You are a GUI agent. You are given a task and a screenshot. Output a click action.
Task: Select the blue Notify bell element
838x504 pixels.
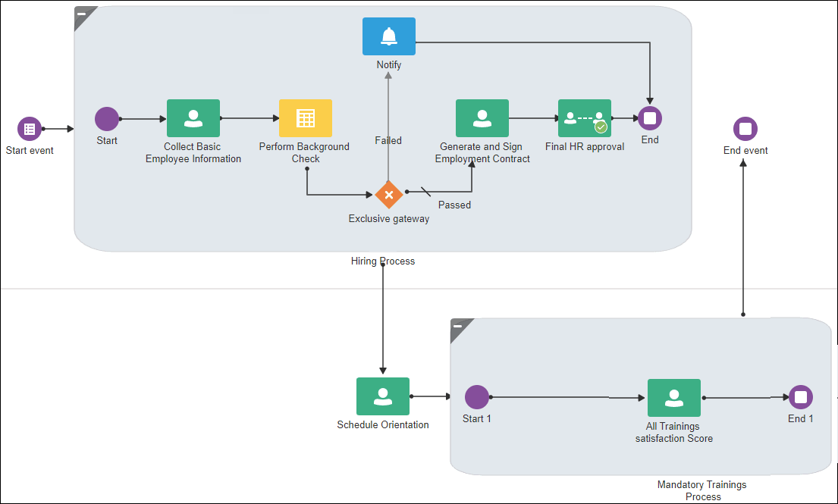pyautogui.click(x=389, y=36)
